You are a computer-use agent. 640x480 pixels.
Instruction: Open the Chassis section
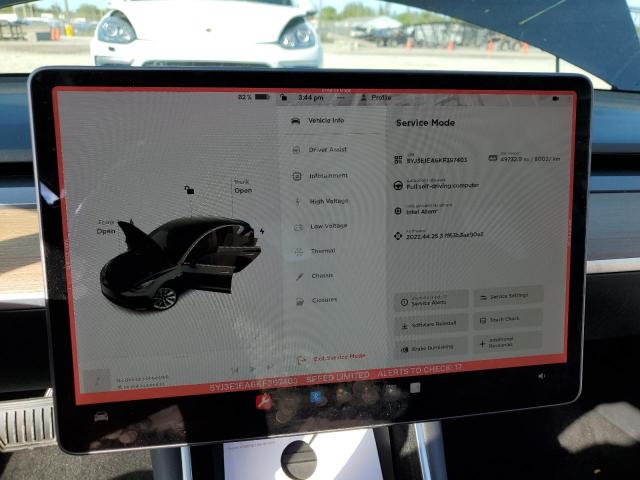[315, 276]
